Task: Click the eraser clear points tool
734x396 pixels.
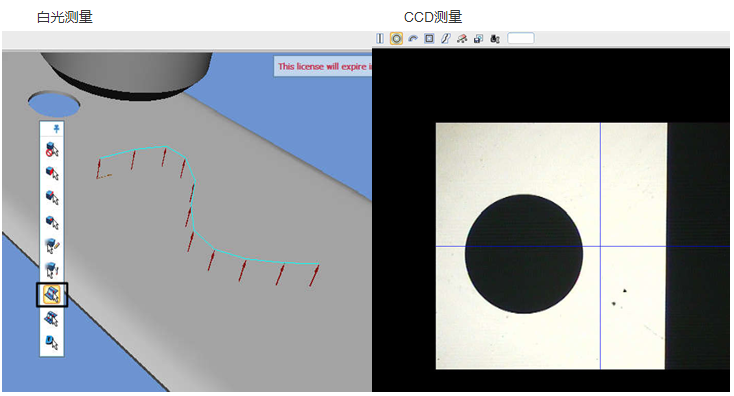Action: click(x=462, y=38)
